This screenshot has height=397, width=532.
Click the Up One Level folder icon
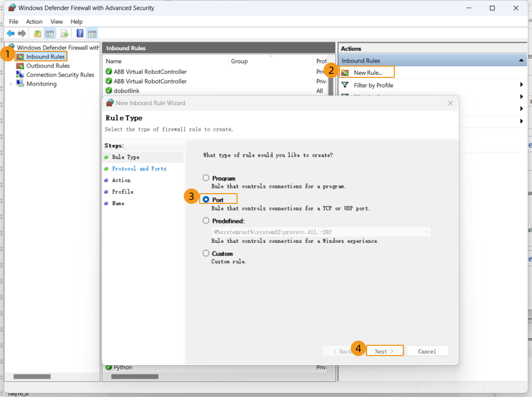coord(37,34)
